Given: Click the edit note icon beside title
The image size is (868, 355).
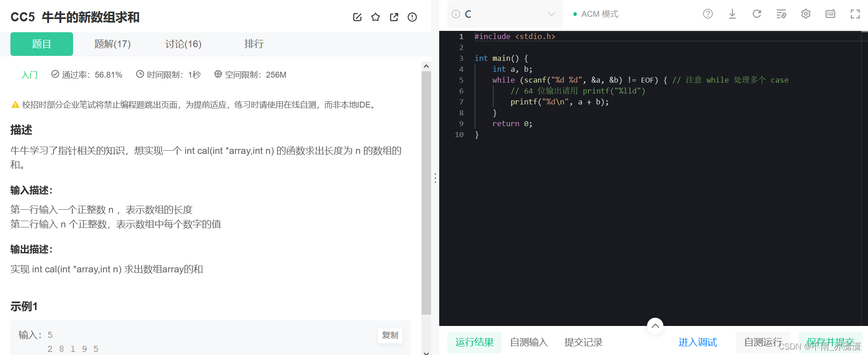Looking at the screenshot, I should click(357, 17).
